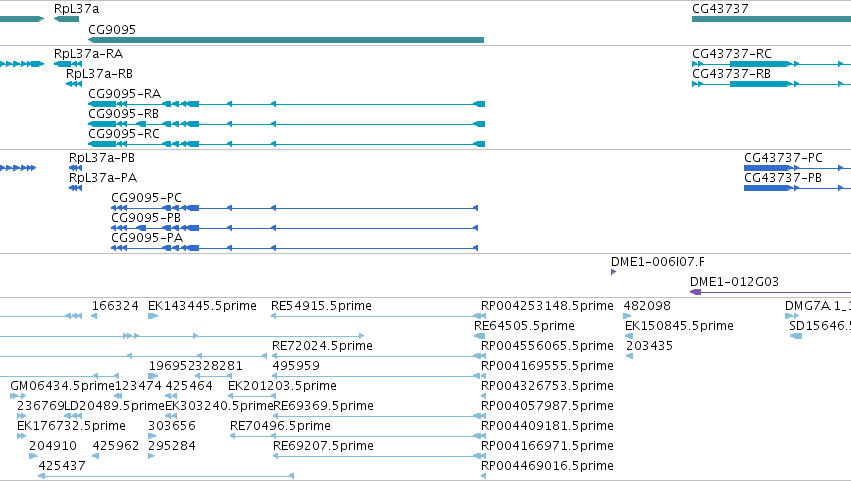
Task: Click the RP004166971.5prime label
Action: [x=547, y=447]
